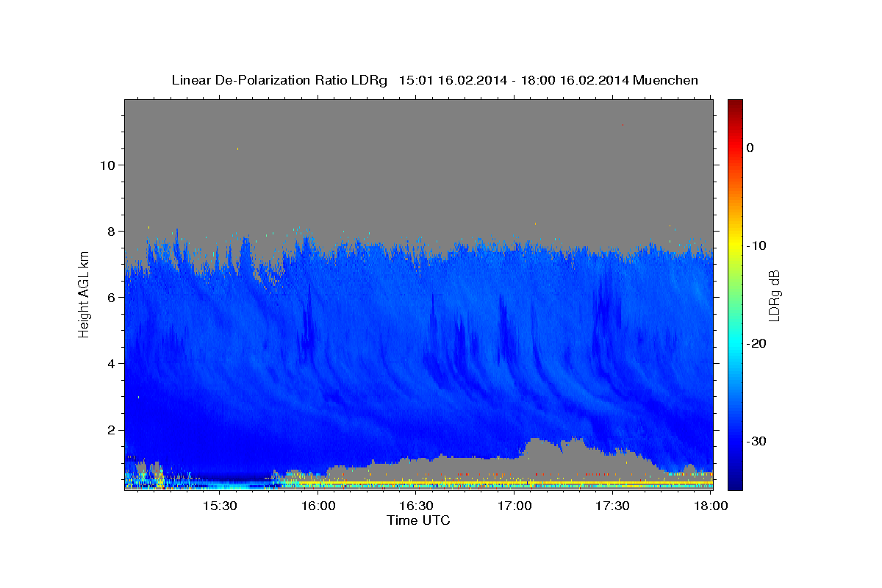Click the end time text '18:00 16.02.2014'
The height and width of the screenshot is (588, 882).
(575, 80)
